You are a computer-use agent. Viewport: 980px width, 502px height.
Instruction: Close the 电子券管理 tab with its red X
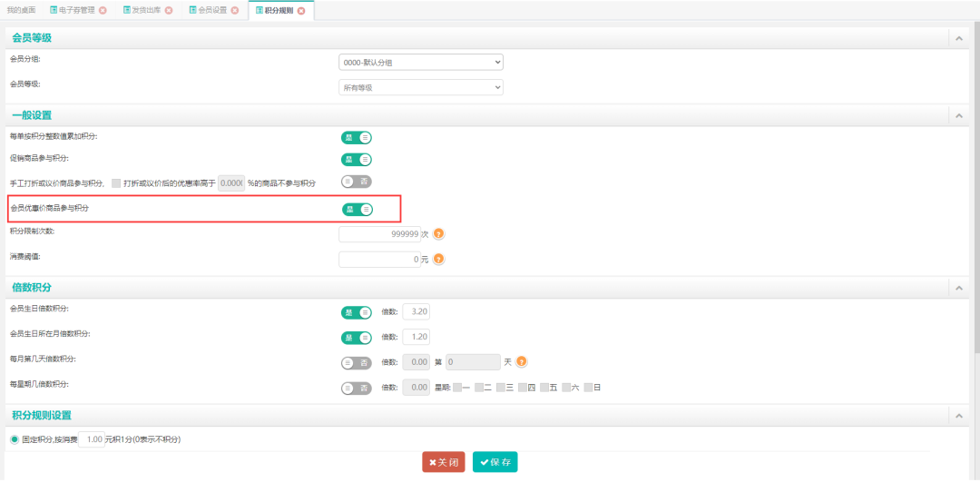(x=103, y=11)
